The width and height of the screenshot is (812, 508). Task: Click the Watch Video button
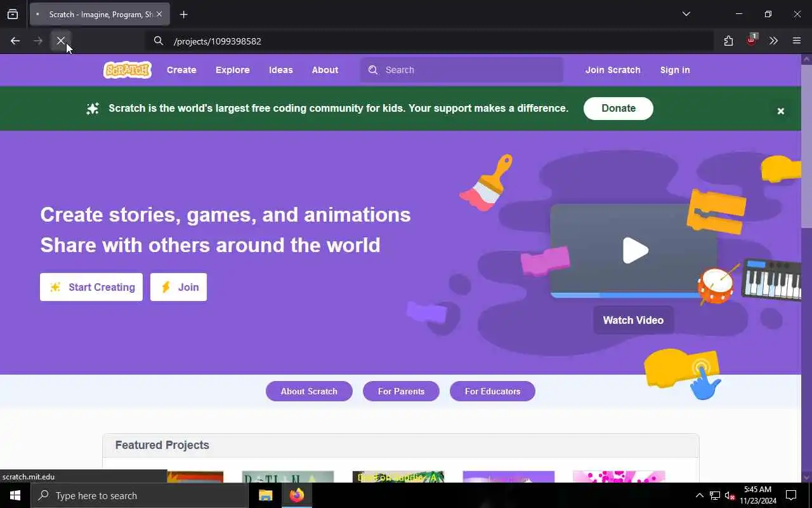633,320
